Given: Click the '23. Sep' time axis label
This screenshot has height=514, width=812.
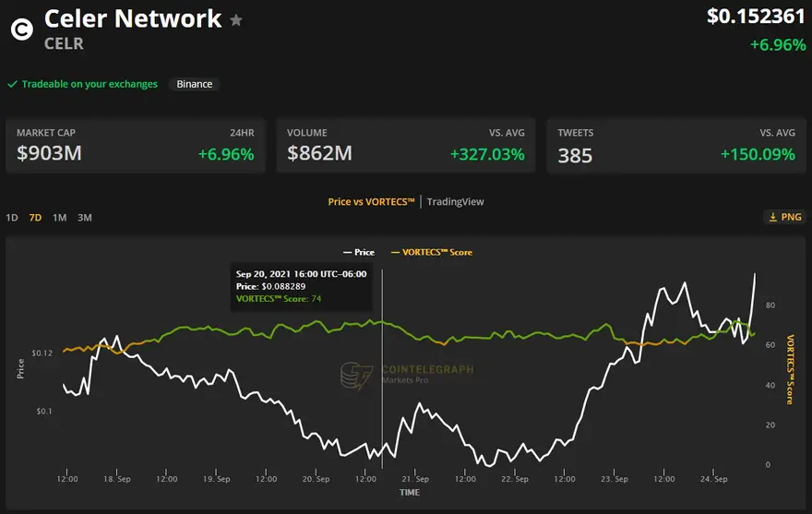Looking at the screenshot, I should (615, 479).
